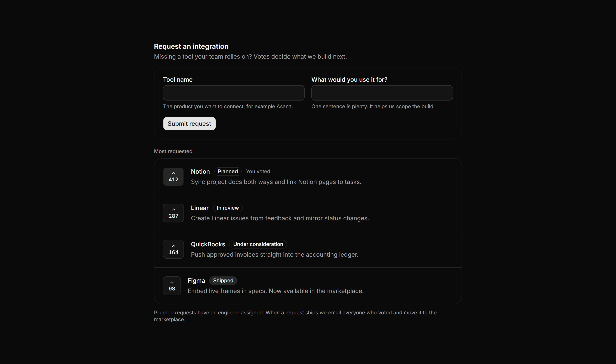Click the 'You voted' label on Notion
The image size is (616, 364).
point(258,172)
